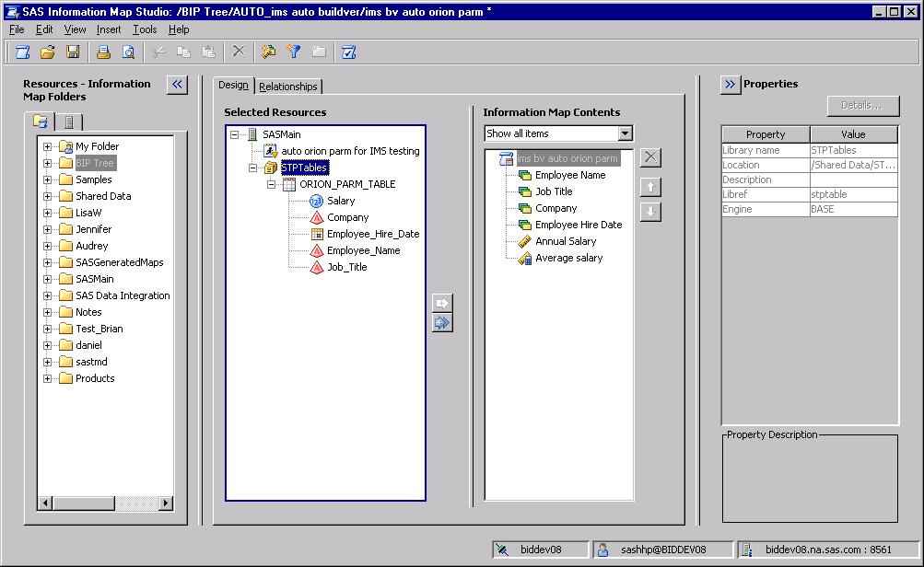Click the Delete X toolbar icon
Screen dimensions: 924x567
click(238, 52)
